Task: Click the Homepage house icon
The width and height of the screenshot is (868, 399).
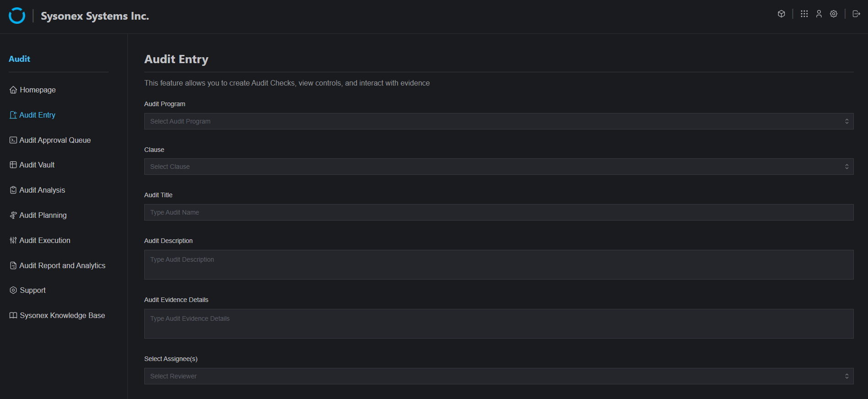Action: point(13,90)
